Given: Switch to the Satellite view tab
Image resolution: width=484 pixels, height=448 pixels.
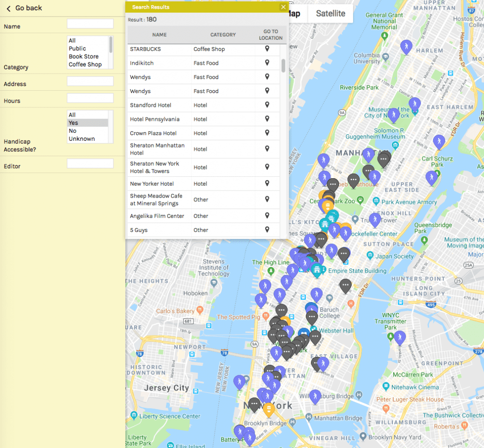Looking at the screenshot, I should pos(330,14).
